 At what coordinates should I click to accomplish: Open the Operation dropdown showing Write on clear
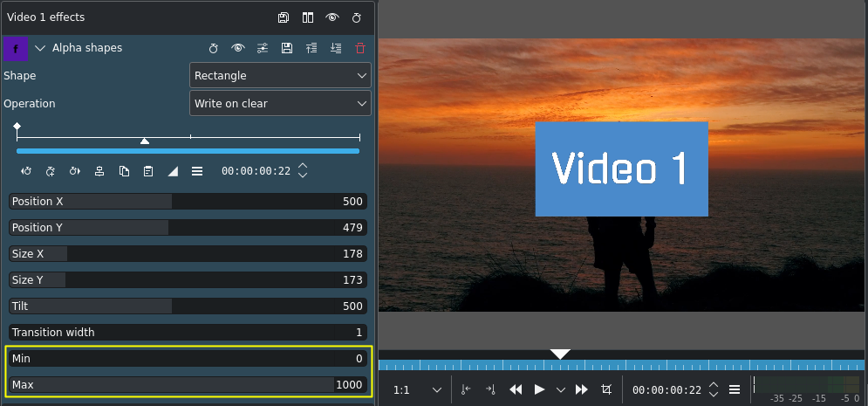[280, 104]
